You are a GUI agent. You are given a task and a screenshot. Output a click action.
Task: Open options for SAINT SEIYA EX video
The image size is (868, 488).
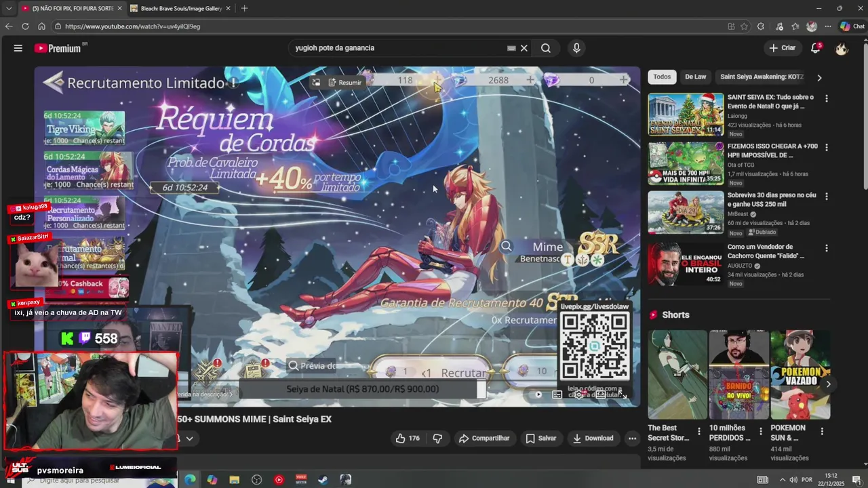pyautogui.click(x=826, y=98)
